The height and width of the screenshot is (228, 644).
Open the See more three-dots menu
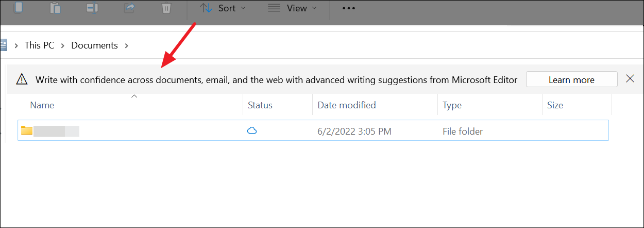349,8
